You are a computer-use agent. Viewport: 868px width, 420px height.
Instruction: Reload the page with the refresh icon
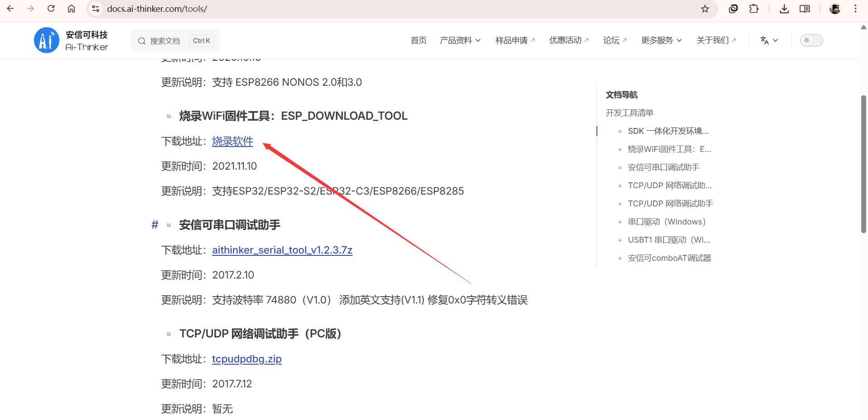point(51,9)
